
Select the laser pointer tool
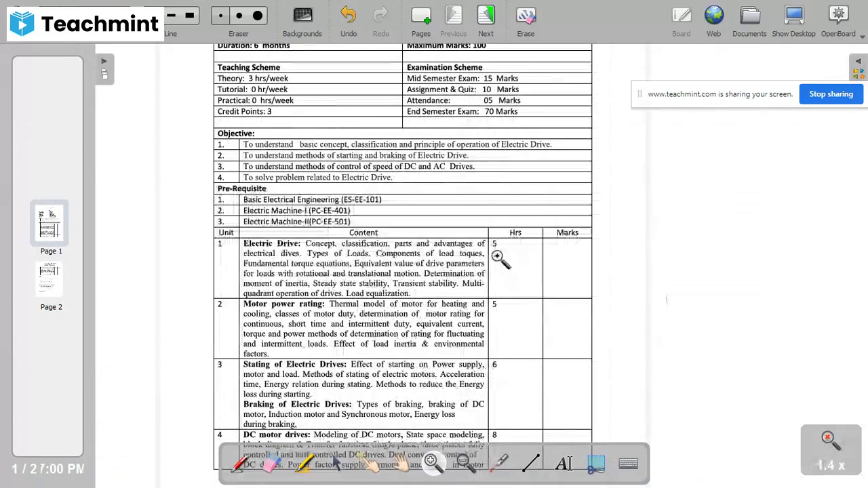point(498,464)
